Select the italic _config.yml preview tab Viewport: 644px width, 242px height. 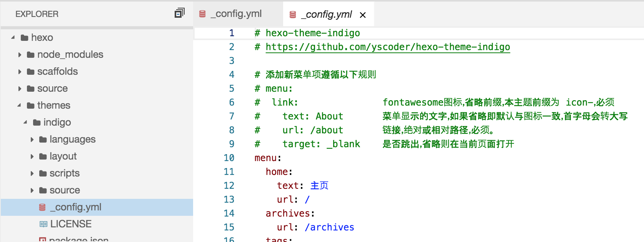click(x=328, y=14)
